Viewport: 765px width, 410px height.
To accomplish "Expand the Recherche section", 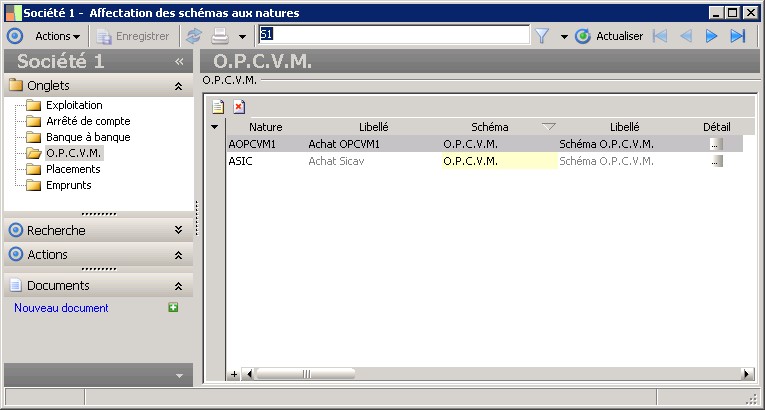I will (x=179, y=230).
